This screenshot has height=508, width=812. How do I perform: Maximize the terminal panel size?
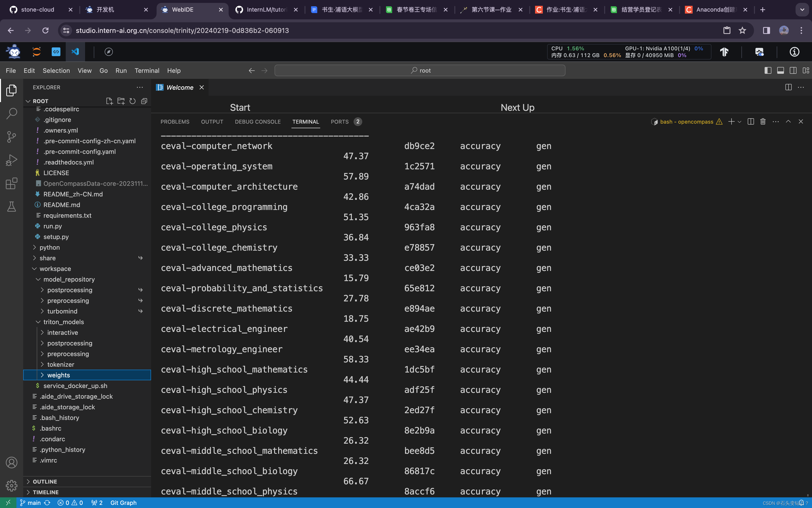coord(789,122)
